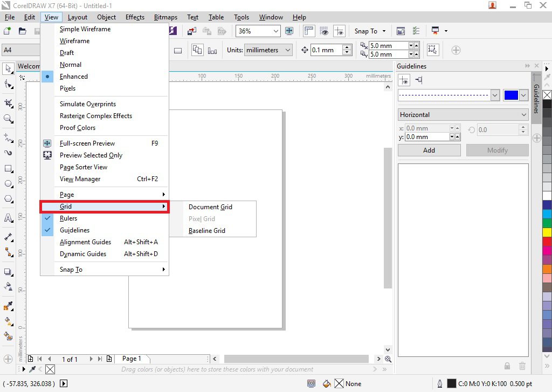Screen dimensions: 552x392
Task: Click Page Sorter View entry
Action: point(105,167)
